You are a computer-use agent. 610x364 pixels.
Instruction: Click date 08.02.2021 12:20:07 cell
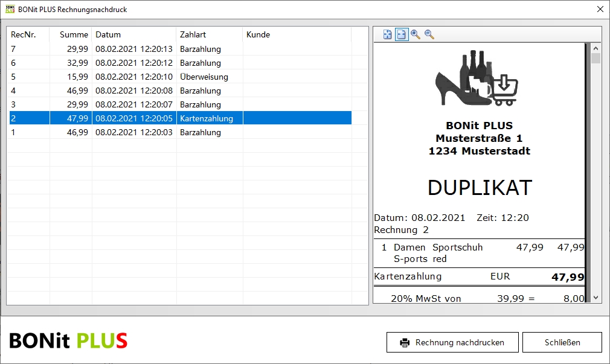134,104
